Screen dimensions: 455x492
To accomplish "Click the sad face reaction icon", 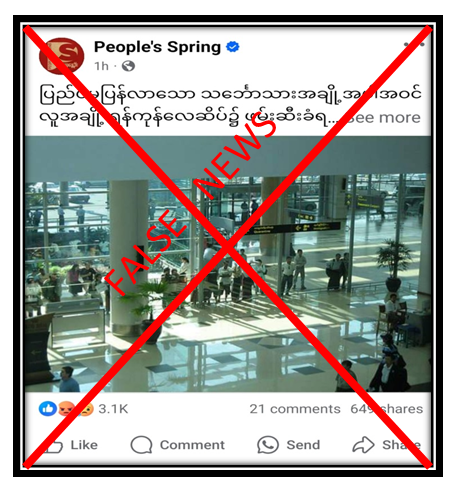I will [x=86, y=409].
